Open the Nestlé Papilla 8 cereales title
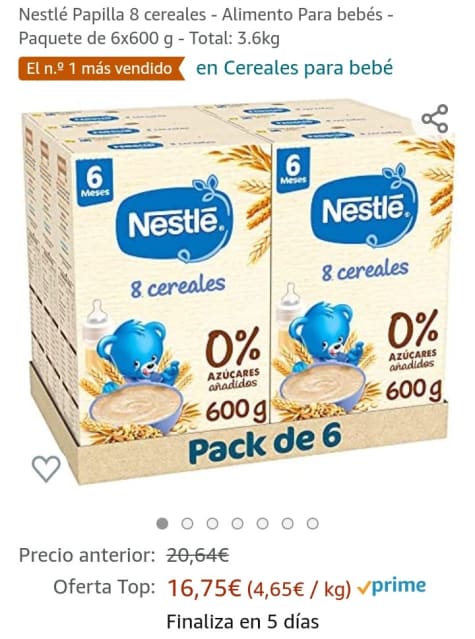 [206, 26]
